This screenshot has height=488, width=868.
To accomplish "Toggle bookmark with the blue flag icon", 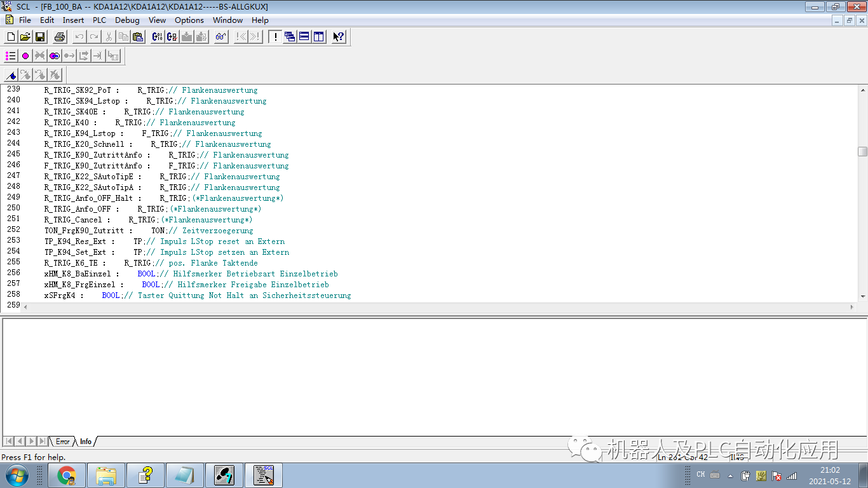I will pyautogui.click(x=11, y=75).
